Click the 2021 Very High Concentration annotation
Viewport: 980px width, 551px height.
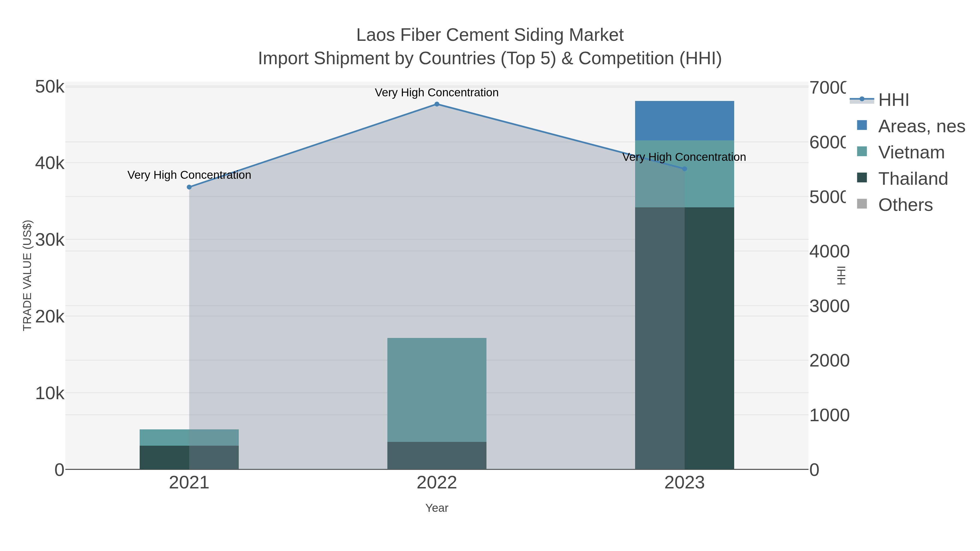(x=189, y=175)
